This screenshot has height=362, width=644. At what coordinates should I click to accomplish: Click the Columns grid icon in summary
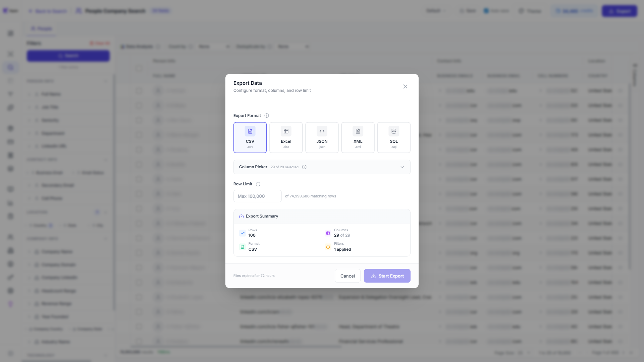[328, 233]
